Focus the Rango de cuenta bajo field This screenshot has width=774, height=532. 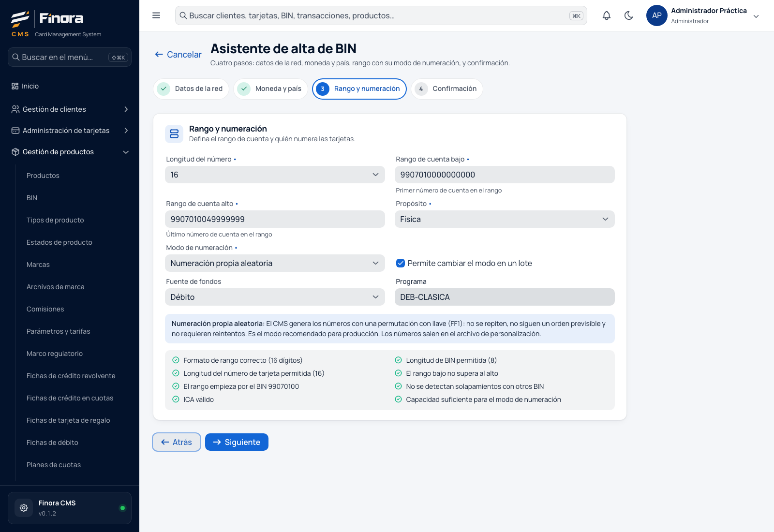point(505,175)
